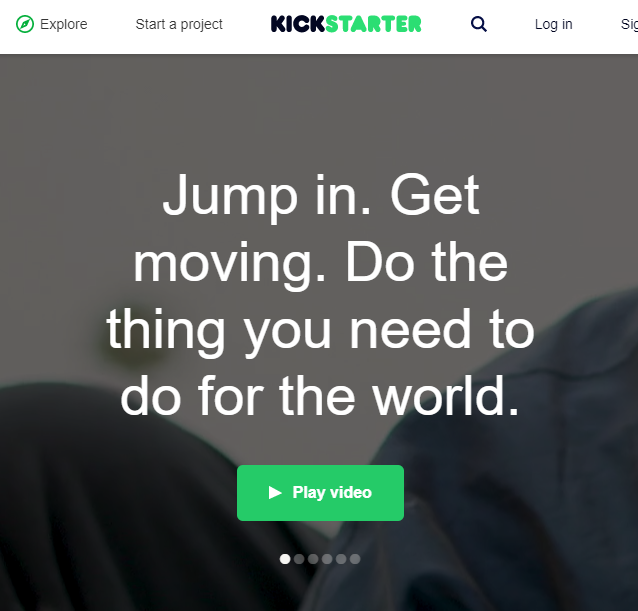The width and height of the screenshot is (638, 611).
Task: Click the partially visible Sign up link
Action: coord(629,24)
